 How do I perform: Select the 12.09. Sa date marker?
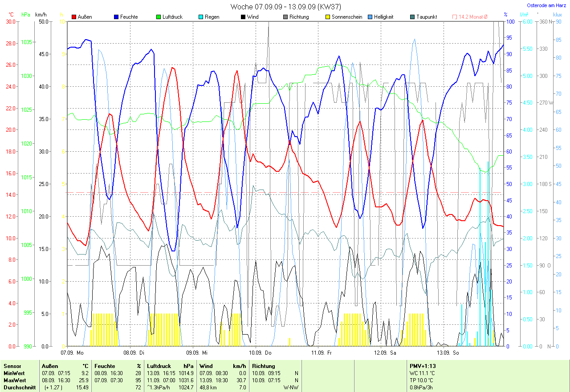click(385, 353)
